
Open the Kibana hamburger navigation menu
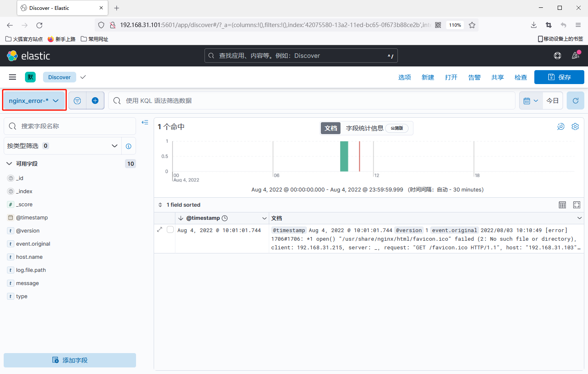click(x=12, y=77)
